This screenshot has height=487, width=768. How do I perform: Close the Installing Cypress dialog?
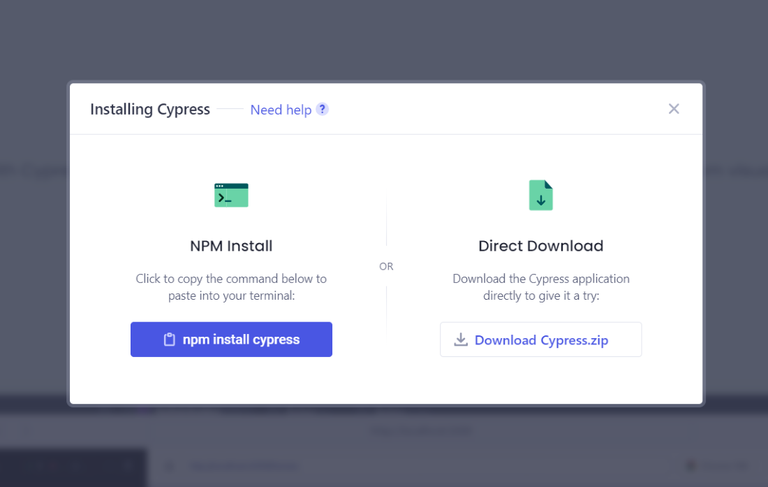[673, 109]
